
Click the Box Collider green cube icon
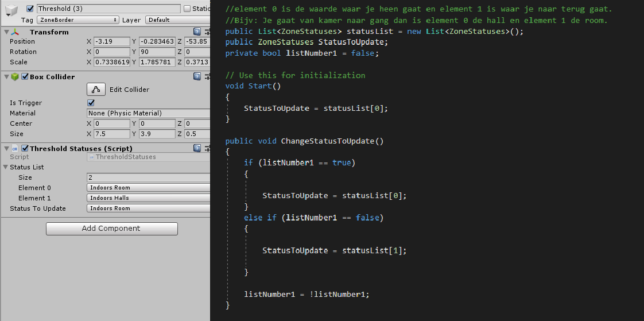pos(15,77)
